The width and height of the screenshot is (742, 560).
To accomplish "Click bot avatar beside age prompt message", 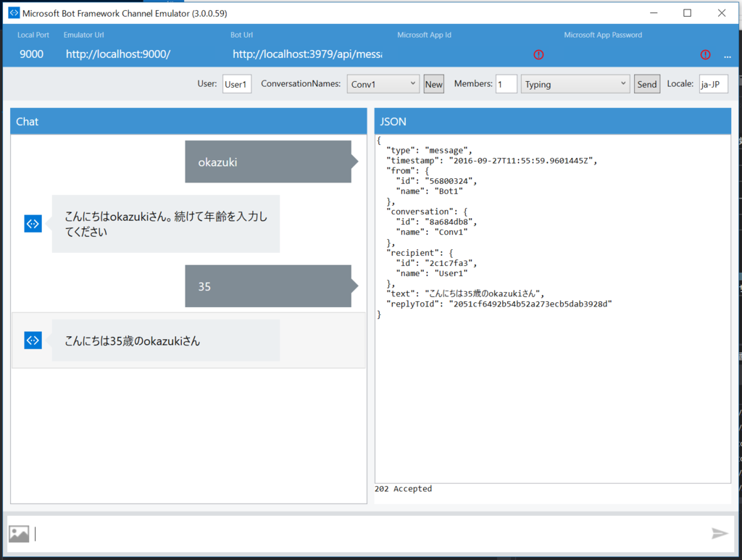I will pos(33,224).
